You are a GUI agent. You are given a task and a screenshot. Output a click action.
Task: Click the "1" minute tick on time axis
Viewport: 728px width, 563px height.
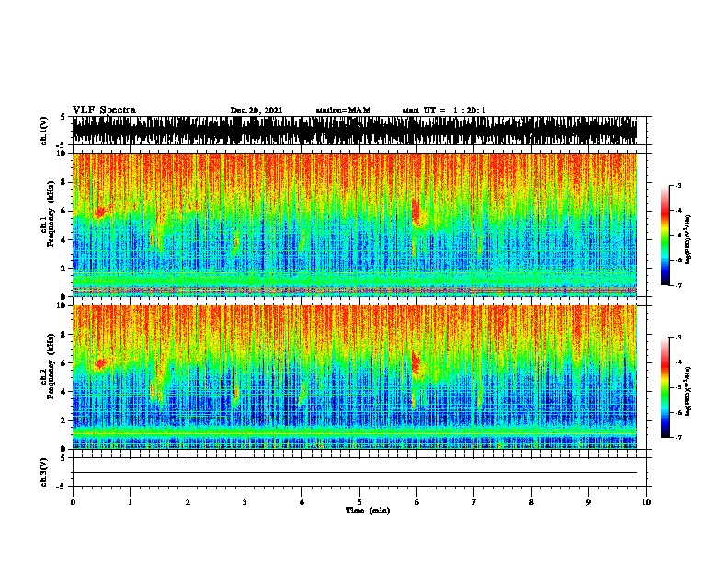(x=130, y=502)
